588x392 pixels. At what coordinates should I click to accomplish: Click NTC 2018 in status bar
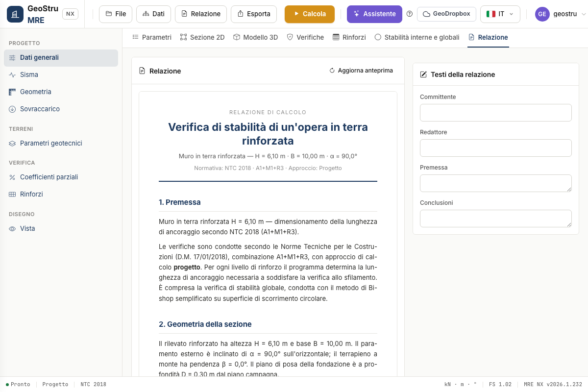click(x=94, y=385)
